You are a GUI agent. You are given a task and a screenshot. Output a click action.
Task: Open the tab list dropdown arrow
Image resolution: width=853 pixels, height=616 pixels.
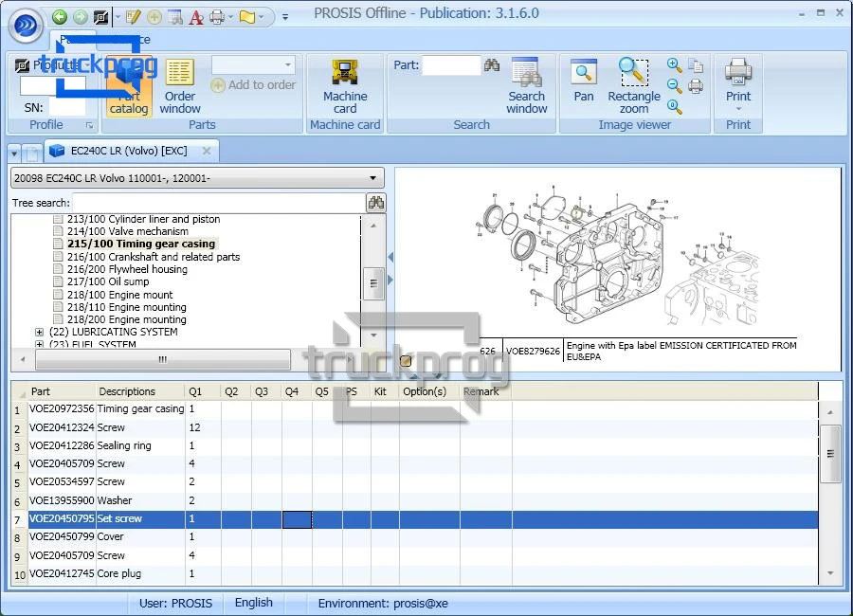[14, 154]
